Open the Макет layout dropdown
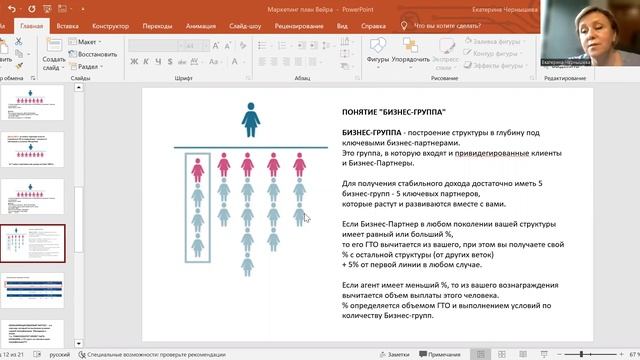 [85, 42]
